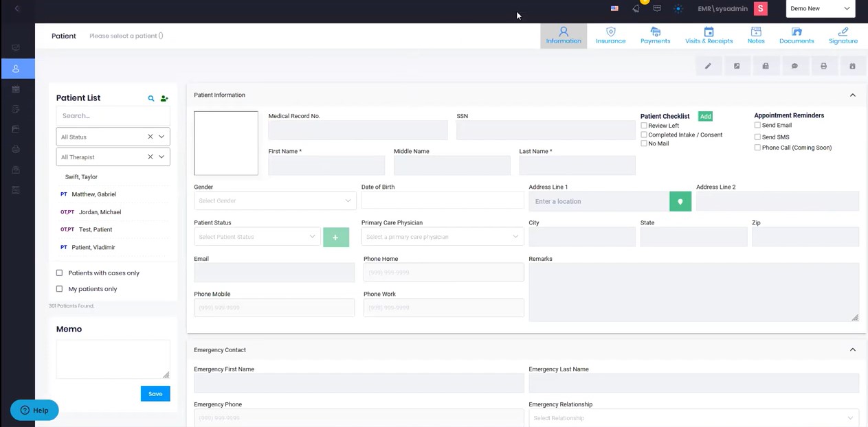
Task: Switch to the Insurance tab
Action: (610, 35)
